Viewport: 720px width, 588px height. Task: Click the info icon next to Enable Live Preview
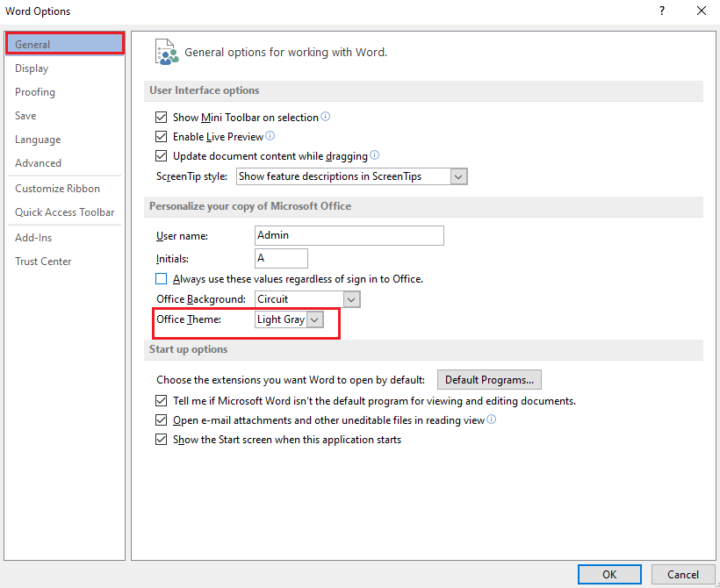point(270,136)
